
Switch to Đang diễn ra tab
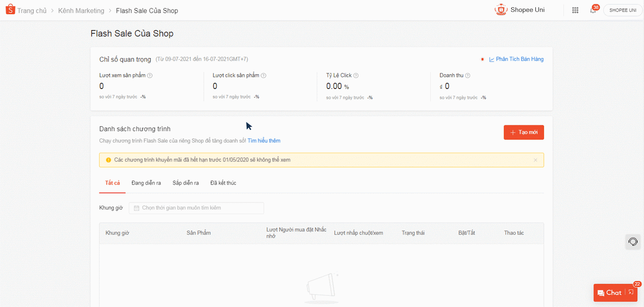(146, 183)
